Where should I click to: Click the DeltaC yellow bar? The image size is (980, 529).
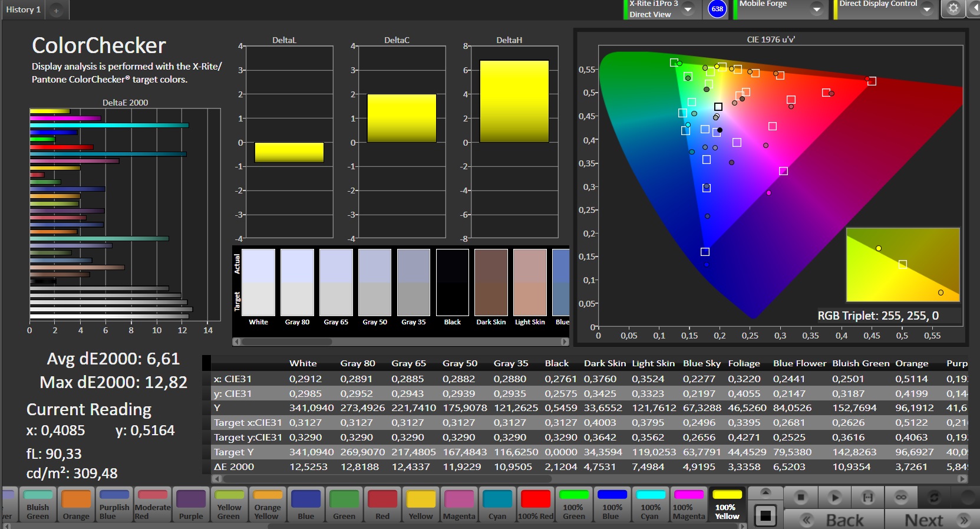(402, 119)
